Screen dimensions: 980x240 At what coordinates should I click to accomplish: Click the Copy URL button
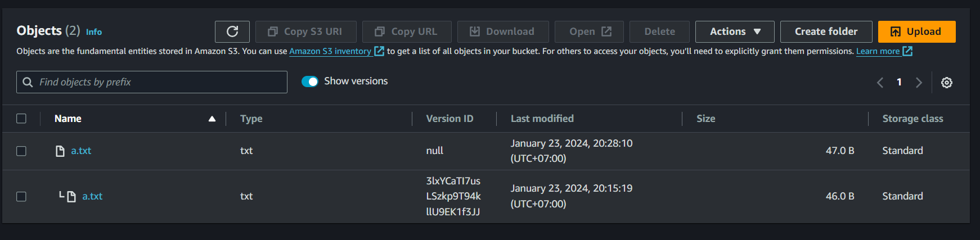(407, 31)
